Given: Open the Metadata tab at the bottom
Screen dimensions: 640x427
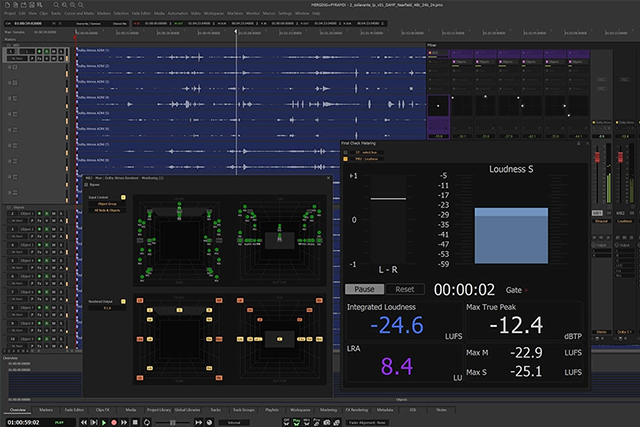Looking at the screenshot, I should pos(383,410).
